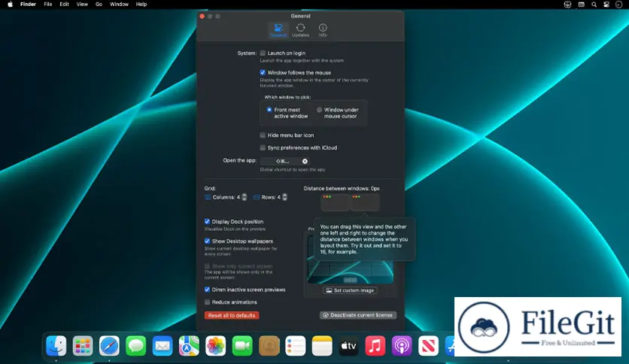The height and width of the screenshot is (364, 629).
Task: Close the General preferences window
Action: point(202,16)
